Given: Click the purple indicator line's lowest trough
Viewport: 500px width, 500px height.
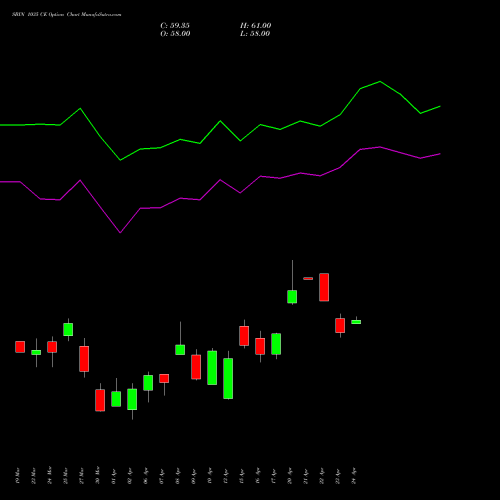Looking at the screenshot, I should point(120,232).
